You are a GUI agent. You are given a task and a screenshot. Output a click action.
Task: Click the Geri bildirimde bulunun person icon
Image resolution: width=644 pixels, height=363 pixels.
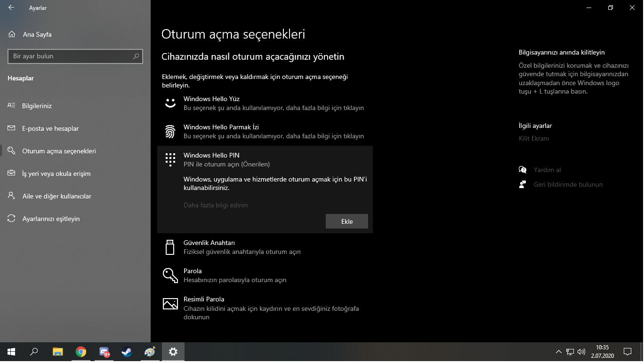click(x=523, y=184)
